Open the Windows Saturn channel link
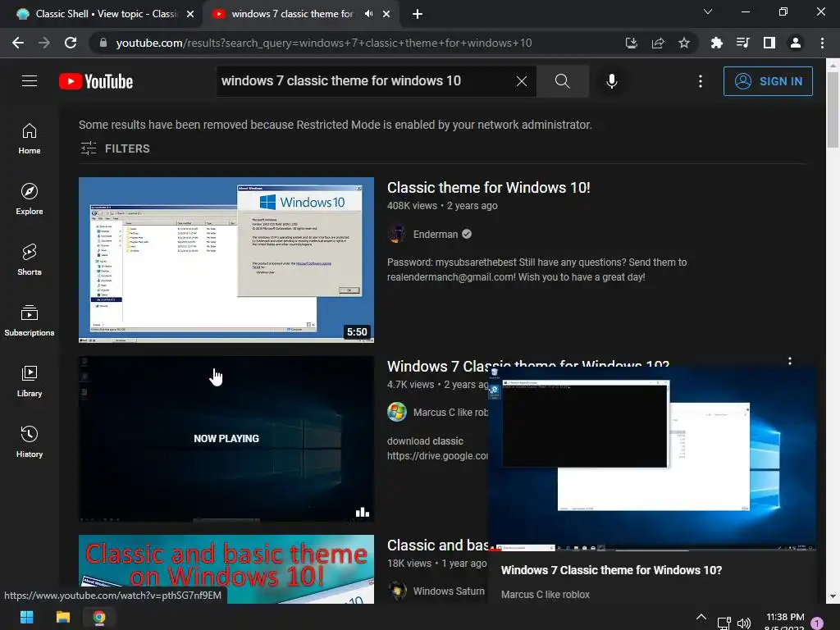840x630 pixels. (x=449, y=591)
